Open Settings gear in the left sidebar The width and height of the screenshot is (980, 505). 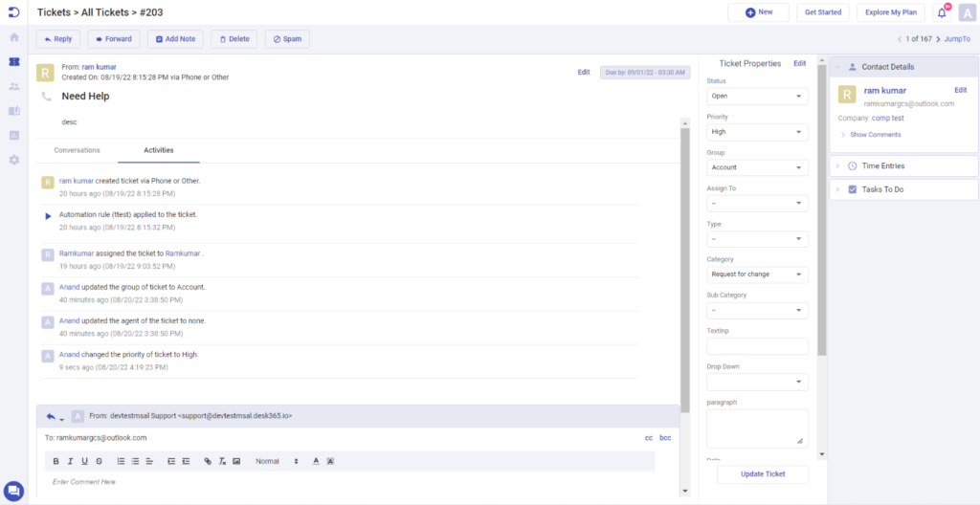click(13, 160)
